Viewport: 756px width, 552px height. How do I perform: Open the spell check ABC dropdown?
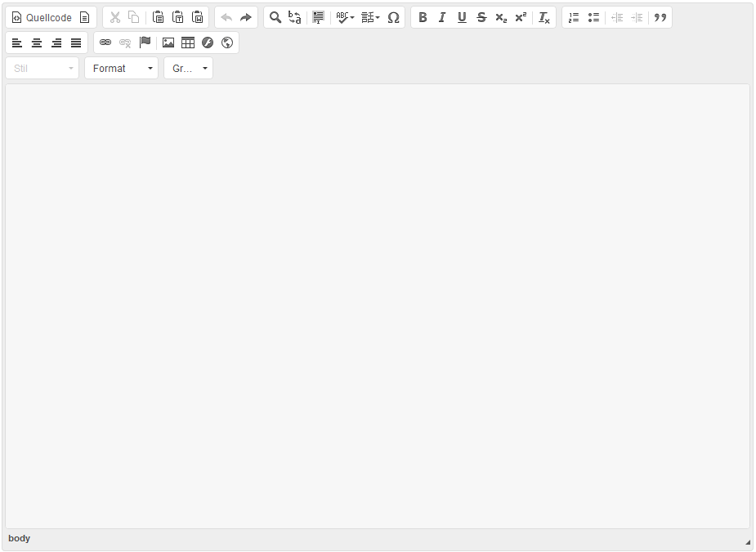click(x=345, y=17)
